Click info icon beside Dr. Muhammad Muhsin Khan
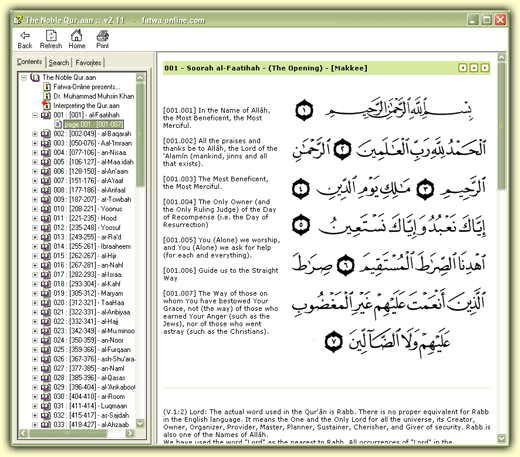 coord(47,96)
